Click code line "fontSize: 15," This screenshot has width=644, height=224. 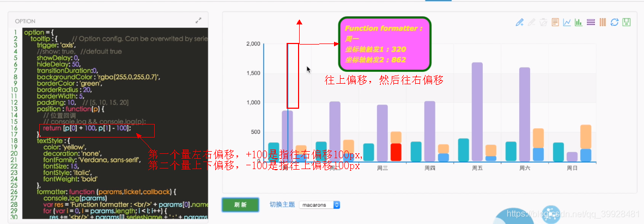[x=62, y=166]
